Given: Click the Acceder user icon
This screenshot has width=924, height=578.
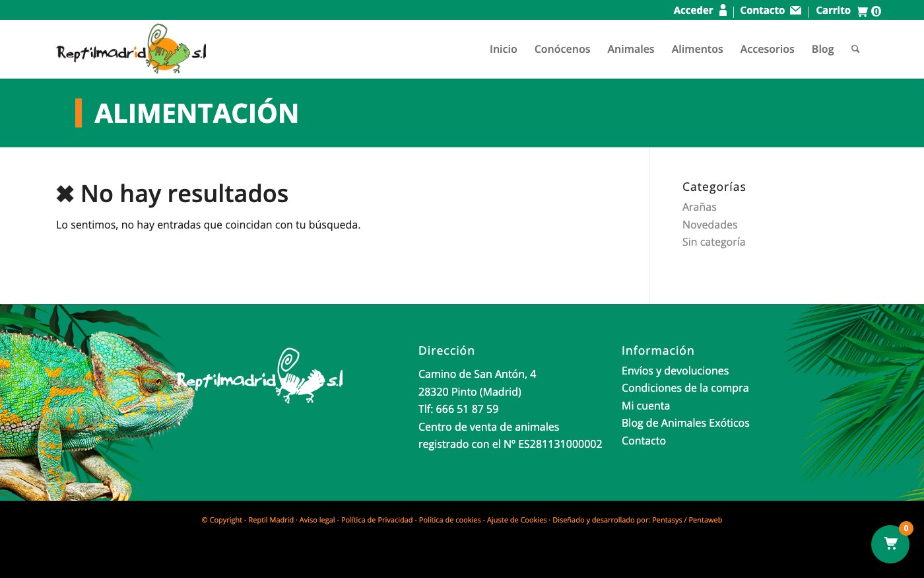Looking at the screenshot, I should [x=723, y=10].
